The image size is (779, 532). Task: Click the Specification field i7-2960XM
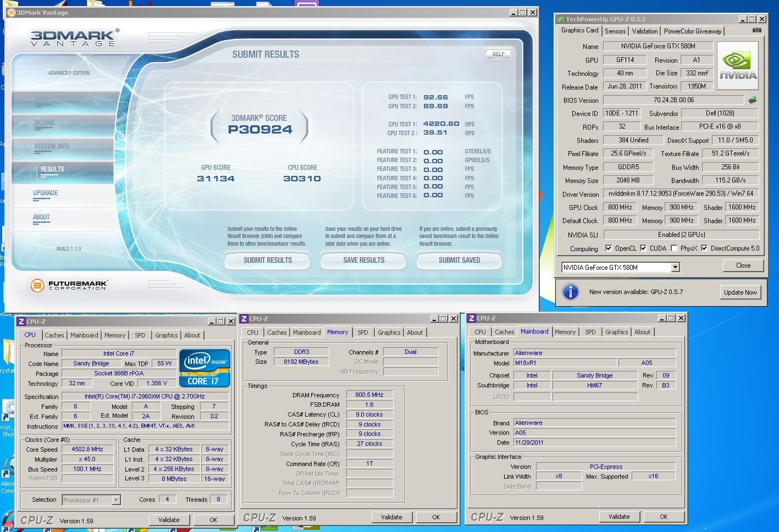click(x=145, y=396)
